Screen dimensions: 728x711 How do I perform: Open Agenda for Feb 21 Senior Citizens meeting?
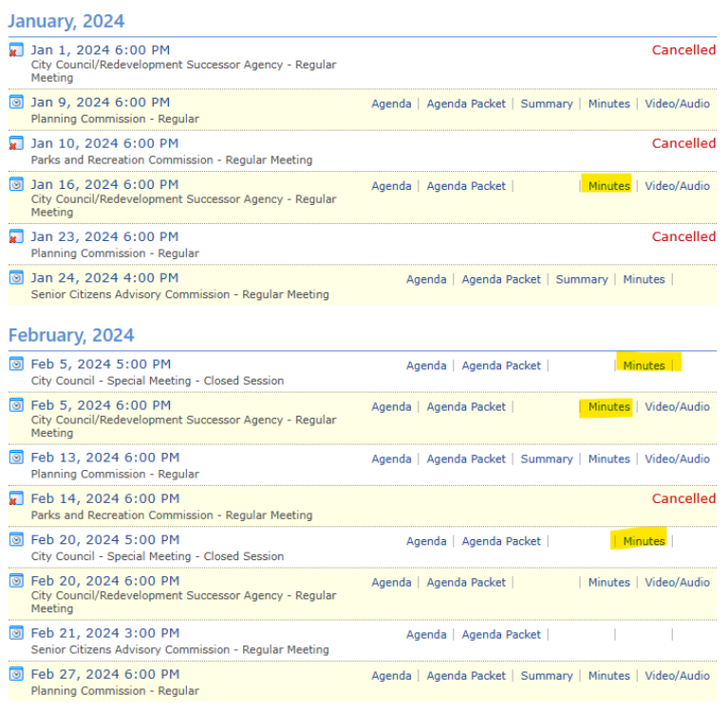click(426, 634)
